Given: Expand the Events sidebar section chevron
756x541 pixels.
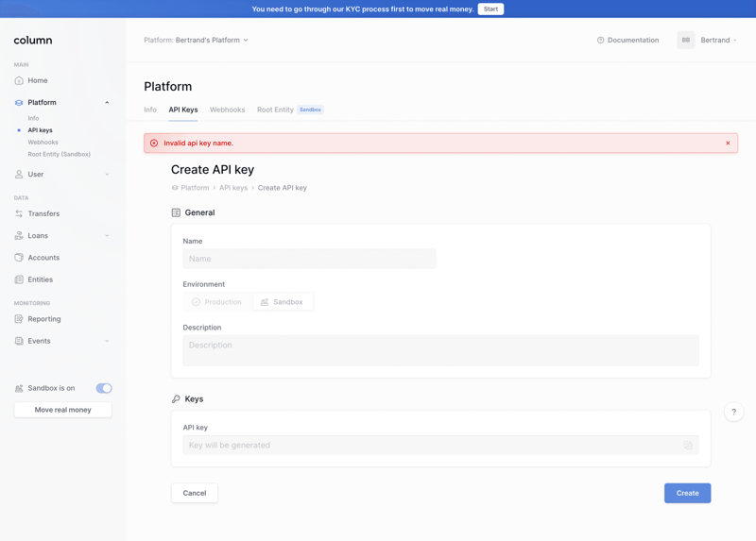Looking at the screenshot, I should (x=107, y=341).
